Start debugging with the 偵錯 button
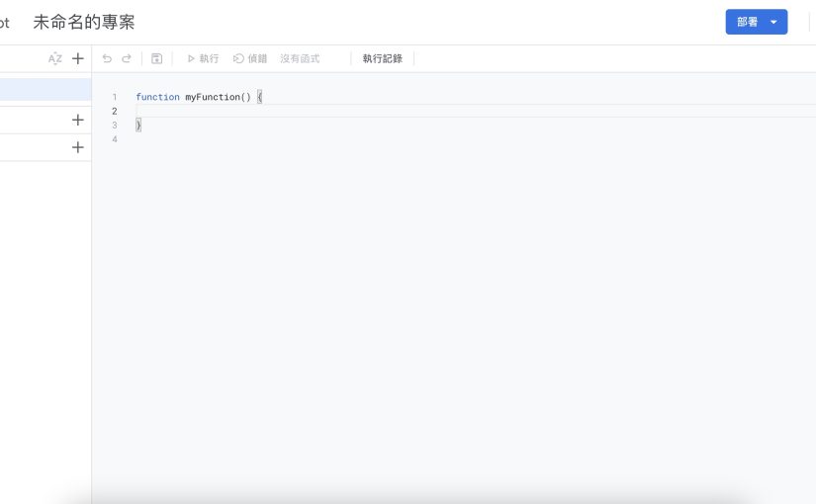816x504 pixels. coord(250,59)
